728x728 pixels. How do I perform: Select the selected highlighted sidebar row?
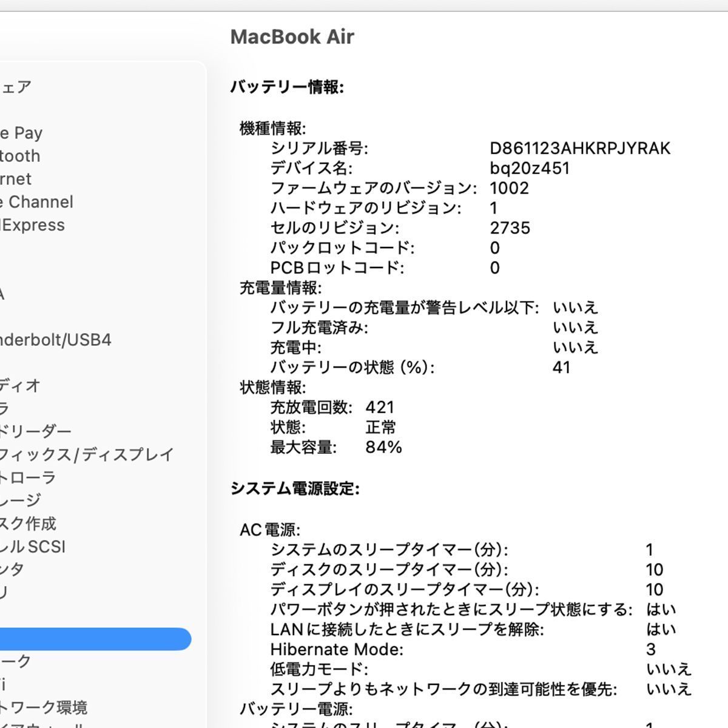click(95, 639)
